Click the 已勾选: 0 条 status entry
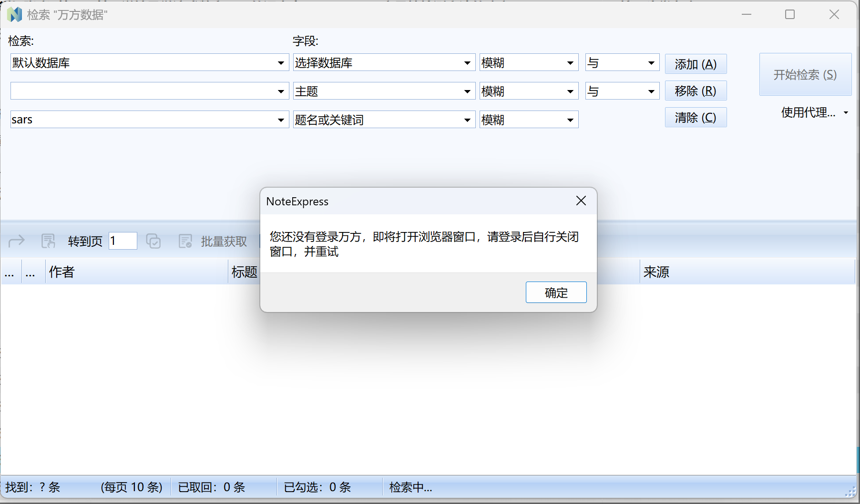 [317, 487]
